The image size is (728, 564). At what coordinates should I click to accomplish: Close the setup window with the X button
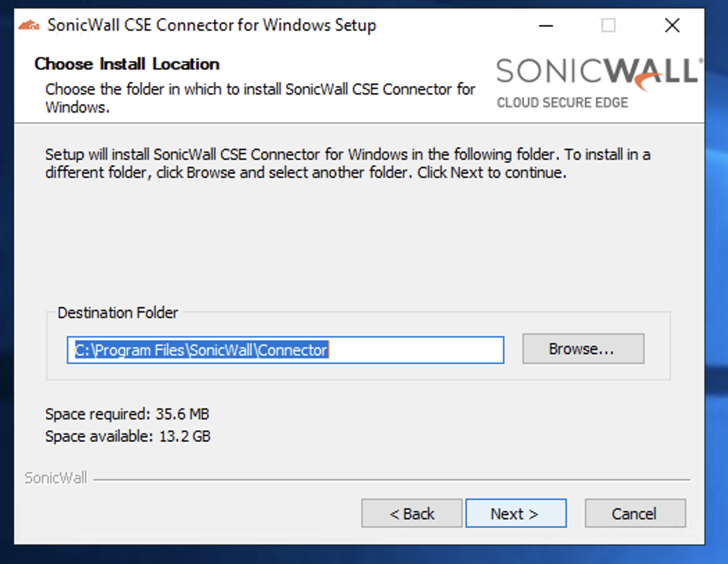672,26
